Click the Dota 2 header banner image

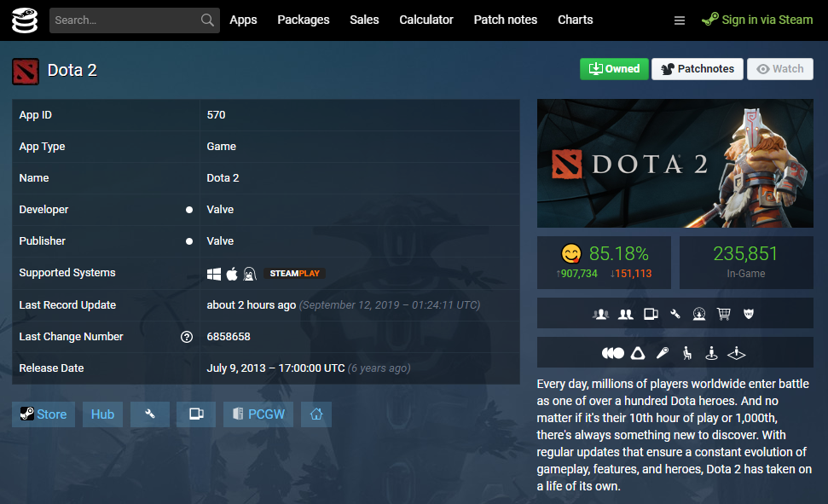pos(675,163)
